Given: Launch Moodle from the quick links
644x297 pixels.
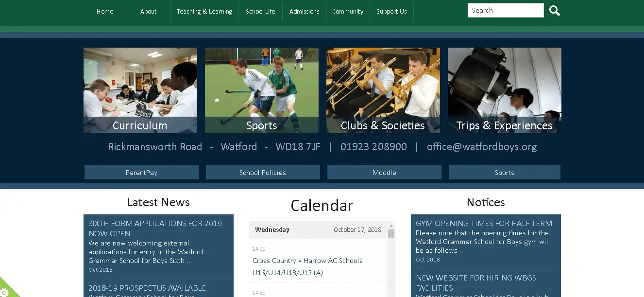Looking at the screenshot, I should pyautogui.click(x=384, y=172).
